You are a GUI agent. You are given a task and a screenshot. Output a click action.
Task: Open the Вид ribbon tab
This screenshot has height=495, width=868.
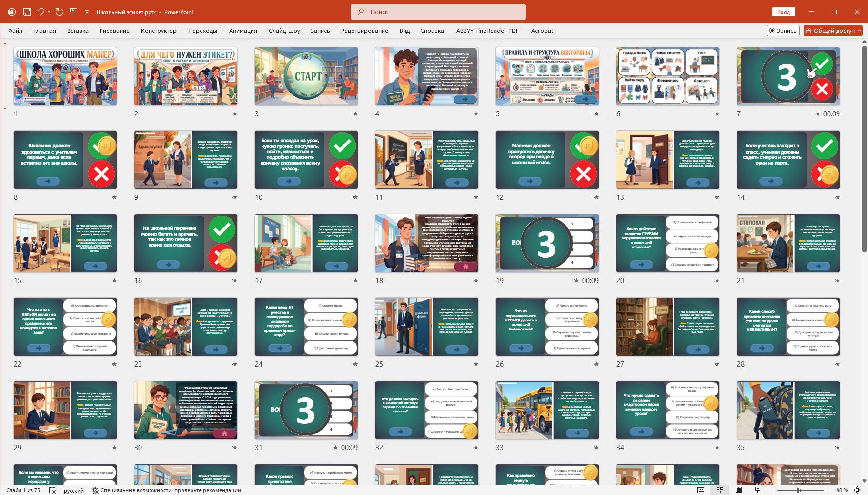(x=404, y=31)
